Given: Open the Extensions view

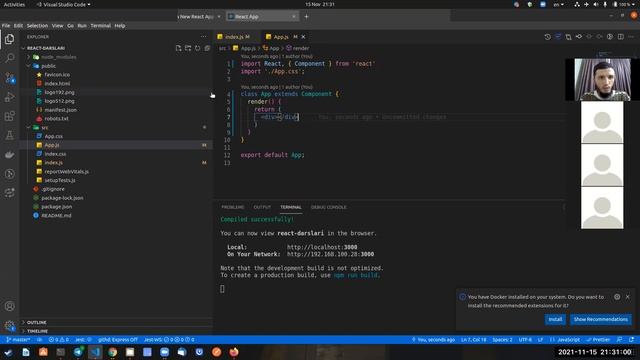Looking at the screenshot, I should 9,116.
